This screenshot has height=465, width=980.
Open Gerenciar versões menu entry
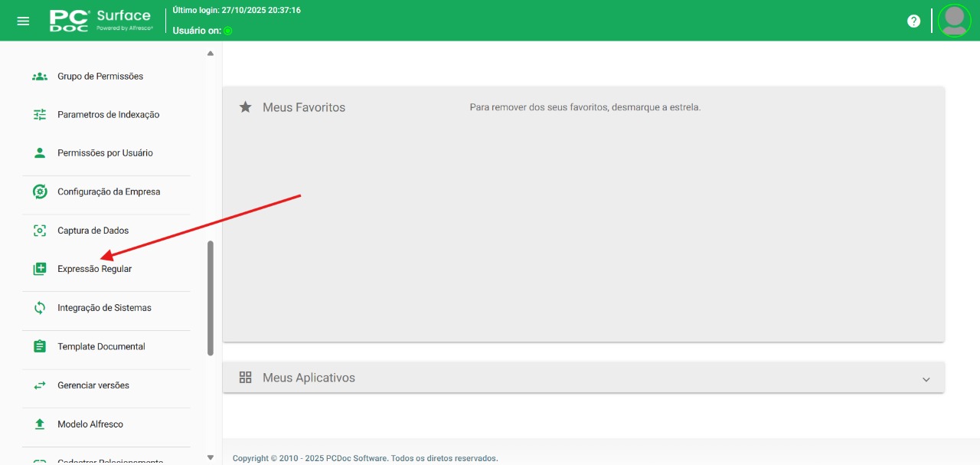93,385
